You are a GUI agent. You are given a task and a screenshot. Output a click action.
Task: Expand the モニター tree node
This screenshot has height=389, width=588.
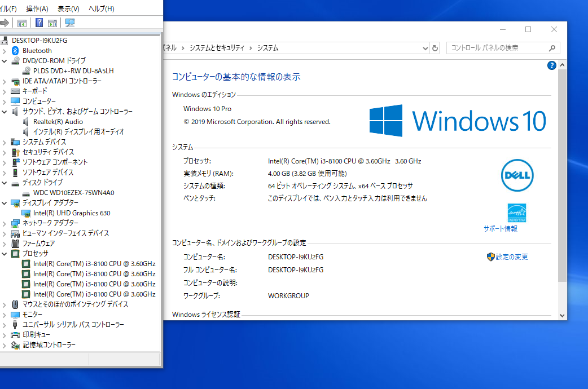[x=5, y=315]
